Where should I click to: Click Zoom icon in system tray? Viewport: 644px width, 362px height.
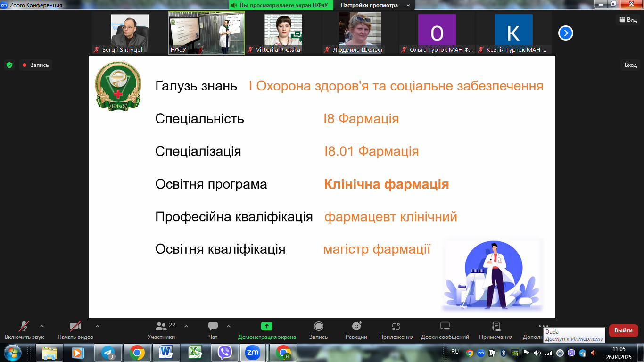tap(481, 353)
